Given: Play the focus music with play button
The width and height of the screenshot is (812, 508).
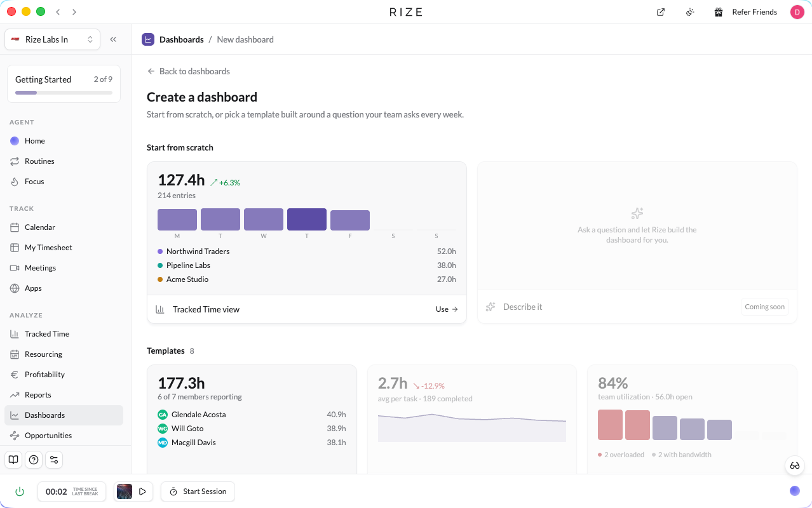Looking at the screenshot, I should tap(143, 491).
